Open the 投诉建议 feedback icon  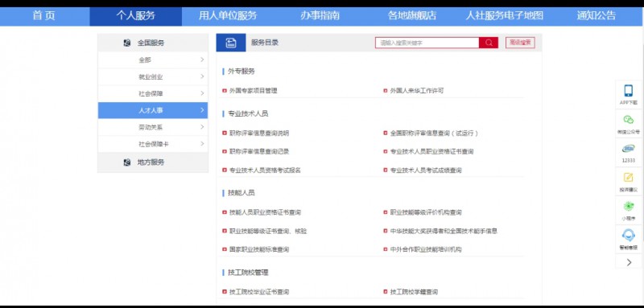coord(629,178)
